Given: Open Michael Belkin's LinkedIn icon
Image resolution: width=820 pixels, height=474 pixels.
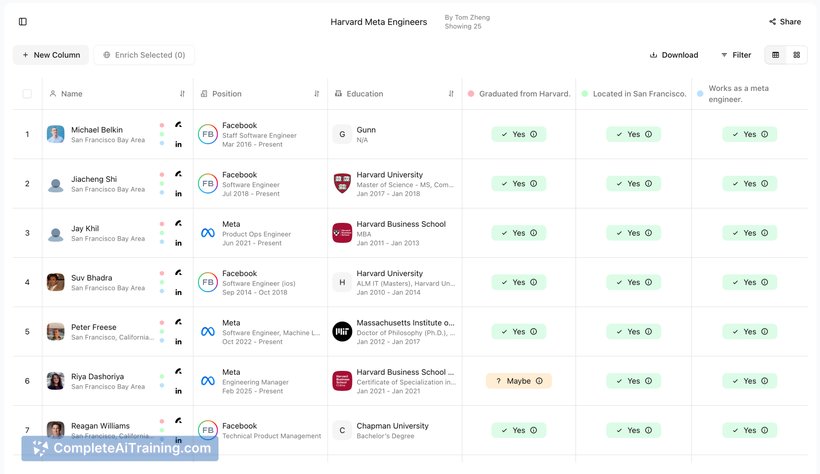Looking at the screenshot, I should pyautogui.click(x=178, y=144).
